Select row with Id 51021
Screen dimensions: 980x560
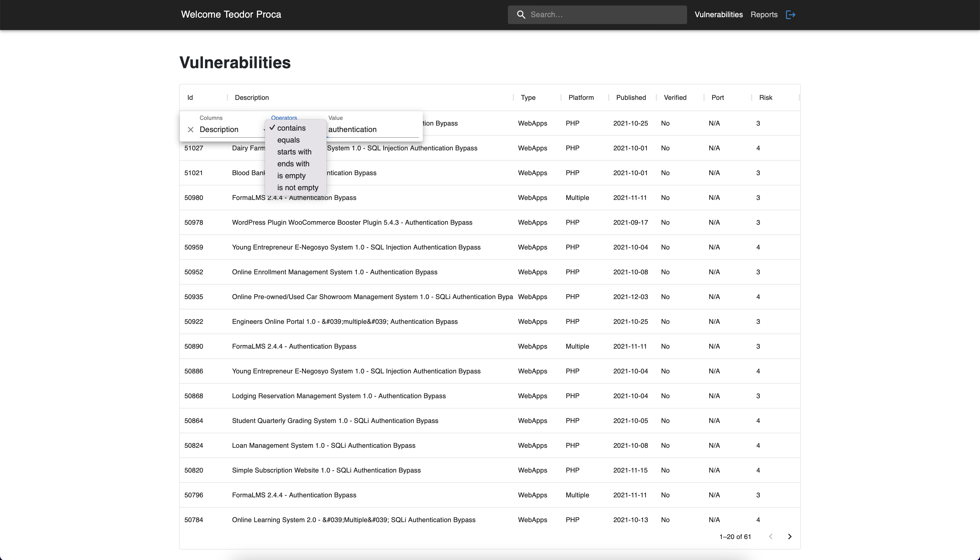[490, 173]
